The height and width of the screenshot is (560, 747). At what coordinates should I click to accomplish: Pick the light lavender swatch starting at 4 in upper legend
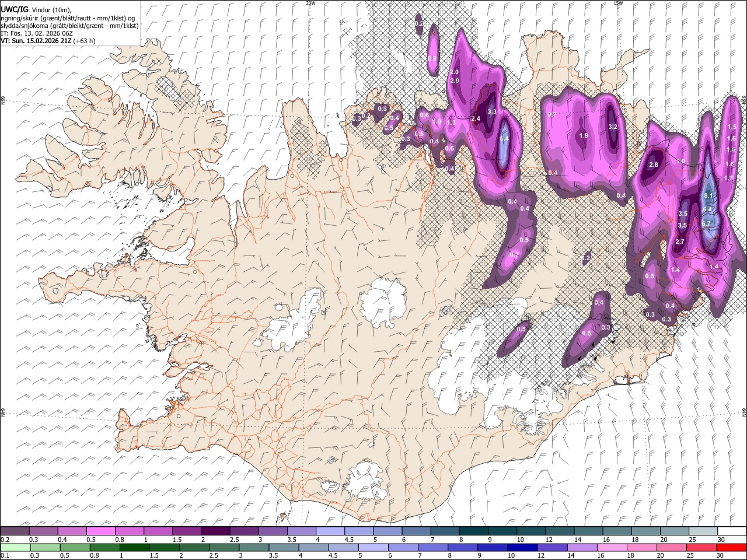(x=330, y=531)
